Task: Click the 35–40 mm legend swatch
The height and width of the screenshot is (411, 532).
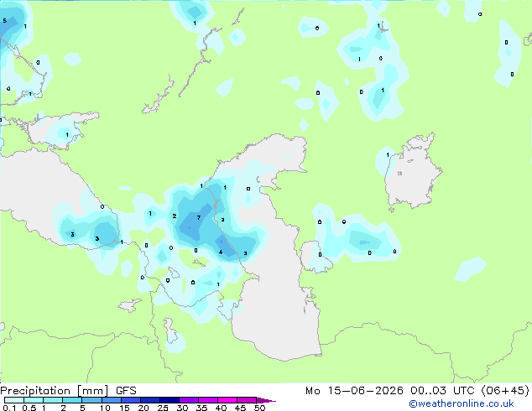Action: tap(207, 400)
